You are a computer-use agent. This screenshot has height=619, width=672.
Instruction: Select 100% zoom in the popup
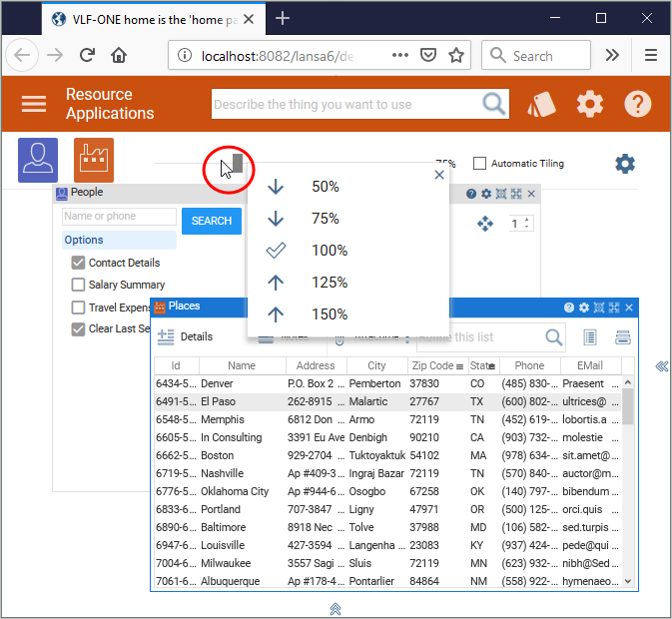click(348, 251)
